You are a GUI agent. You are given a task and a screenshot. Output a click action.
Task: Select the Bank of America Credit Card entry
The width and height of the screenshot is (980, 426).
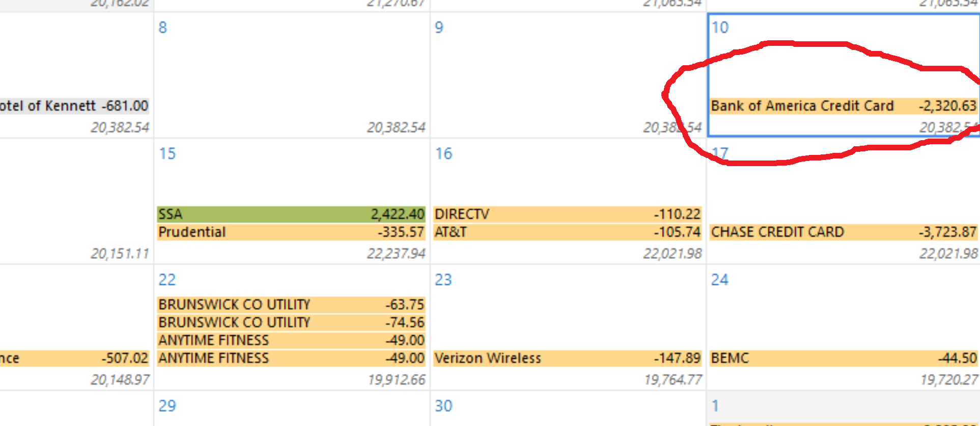coord(844,106)
